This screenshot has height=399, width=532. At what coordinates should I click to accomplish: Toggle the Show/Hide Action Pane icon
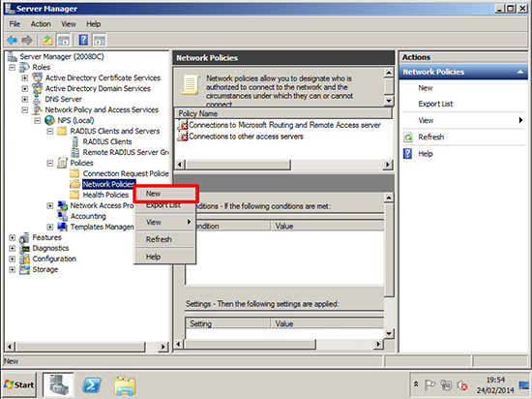pos(100,40)
